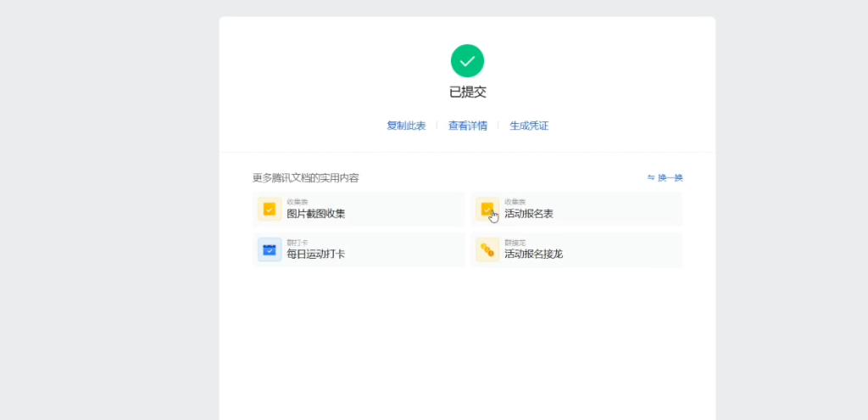
Task: Click the 已提交 status text
Action: (x=467, y=92)
